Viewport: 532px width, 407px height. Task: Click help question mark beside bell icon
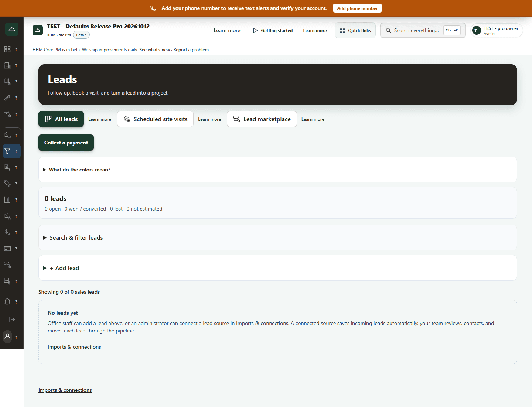pos(16,302)
